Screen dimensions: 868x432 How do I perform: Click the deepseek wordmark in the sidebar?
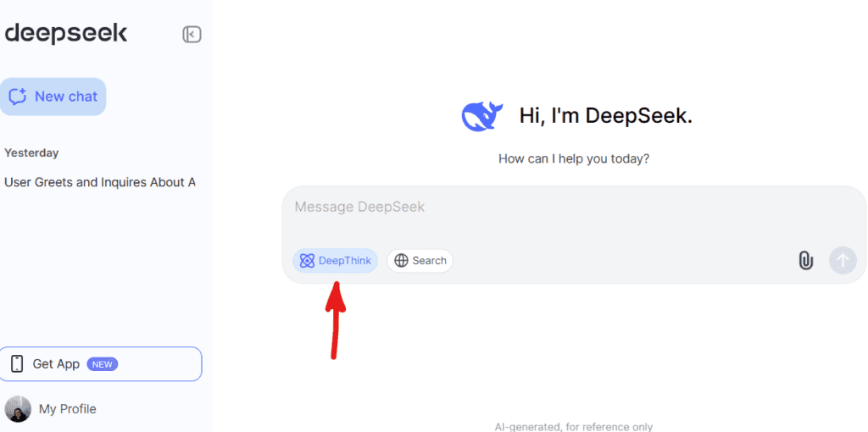click(65, 34)
